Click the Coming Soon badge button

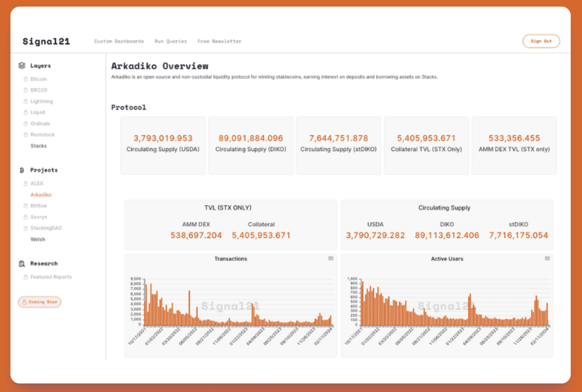click(40, 302)
